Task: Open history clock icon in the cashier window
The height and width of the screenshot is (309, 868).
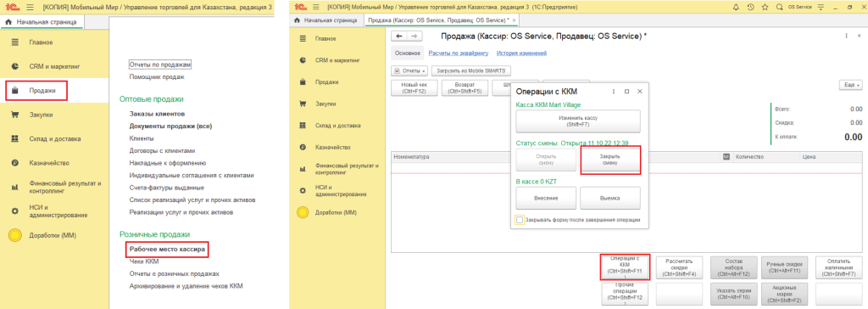Action: click(x=750, y=8)
